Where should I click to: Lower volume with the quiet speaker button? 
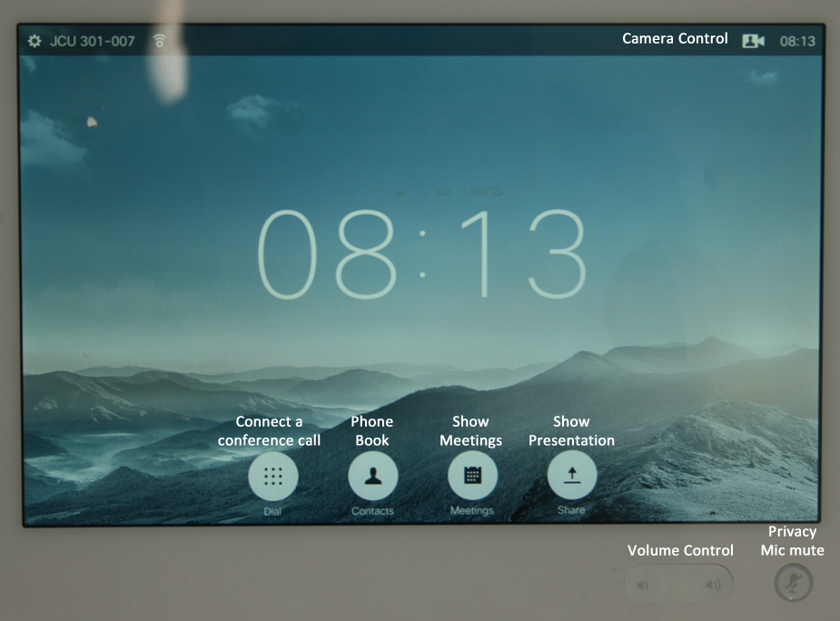point(643,585)
